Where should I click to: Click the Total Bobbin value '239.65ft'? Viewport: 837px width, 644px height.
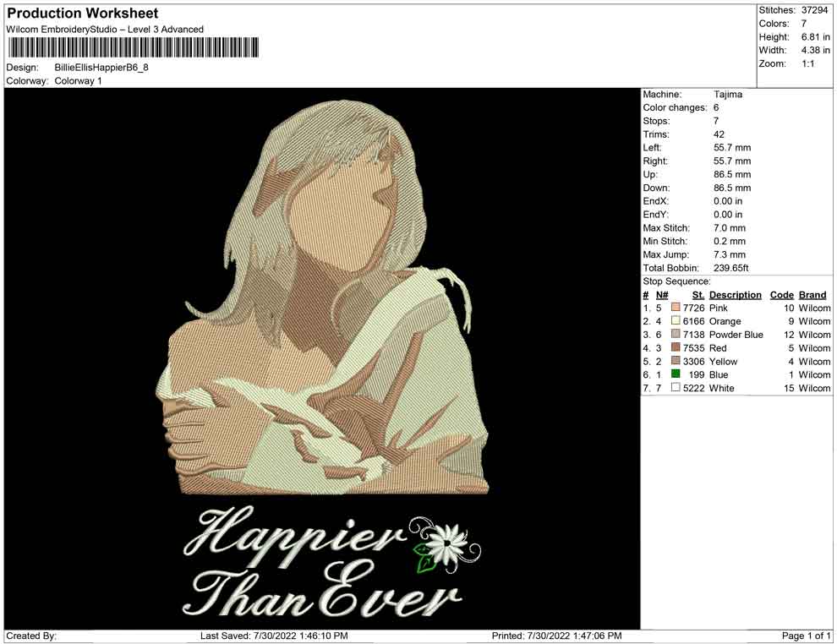point(731,268)
